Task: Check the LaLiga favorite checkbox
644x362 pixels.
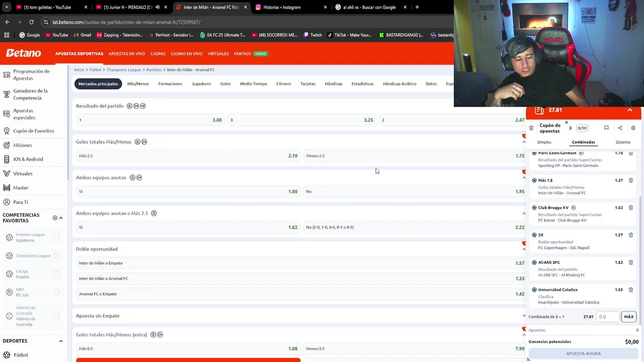Action: [56, 274]
